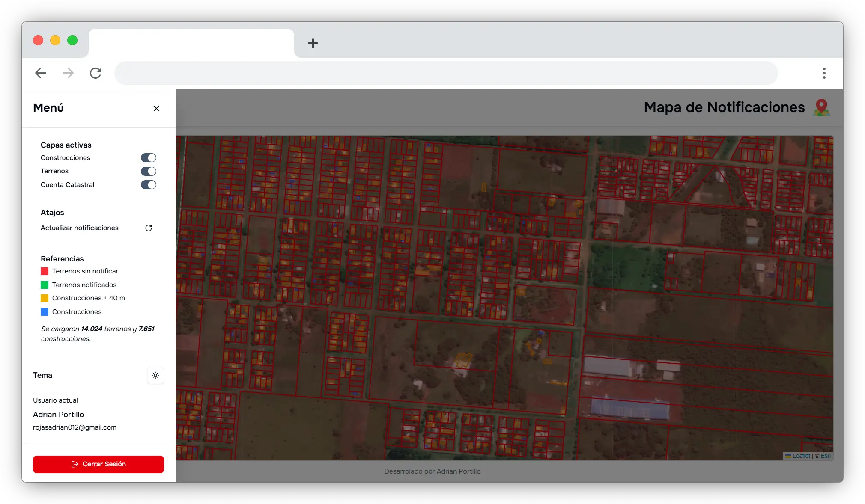This screenshot has height=504, width=865.
Task: Click the refresh icon beside Actualizar notificaciones
Action: (x=149, y=228)
